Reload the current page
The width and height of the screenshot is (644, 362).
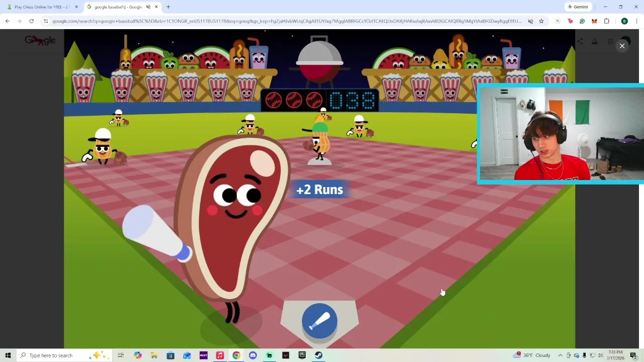[x=31, y=21]
